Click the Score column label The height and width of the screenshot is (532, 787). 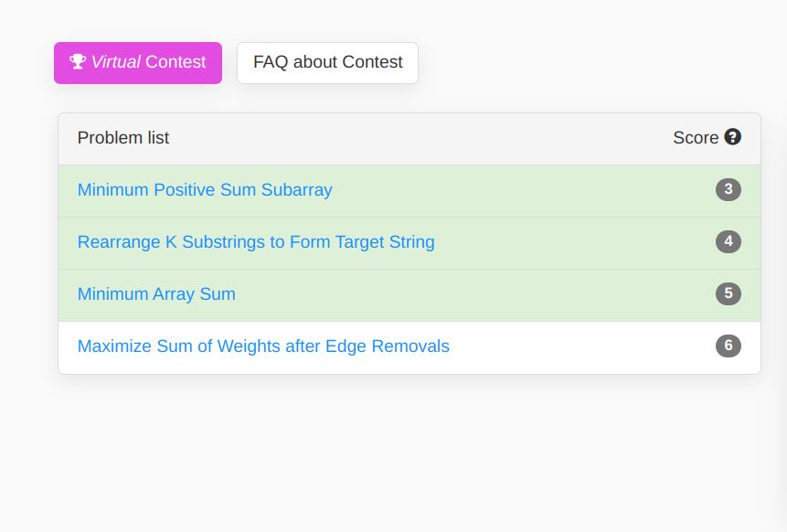pyautogui.click(x=696, y=137)
